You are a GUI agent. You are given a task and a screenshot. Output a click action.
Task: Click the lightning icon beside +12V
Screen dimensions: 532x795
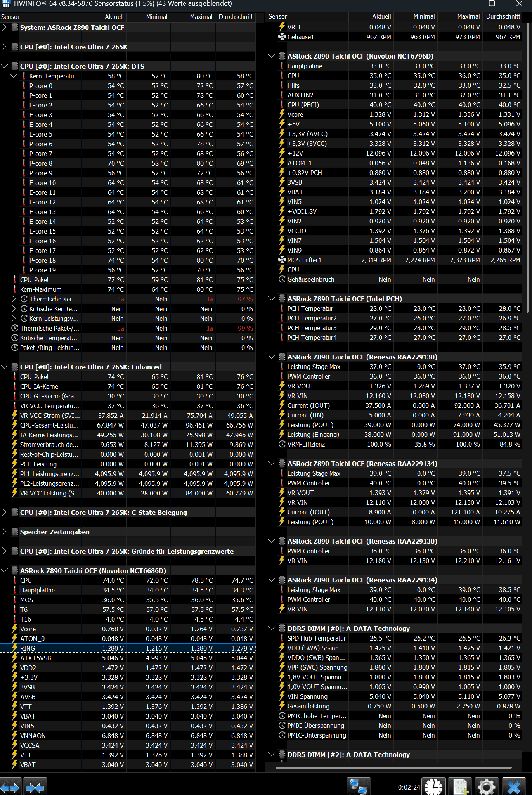pyautogui.click(x=282, y=153)
